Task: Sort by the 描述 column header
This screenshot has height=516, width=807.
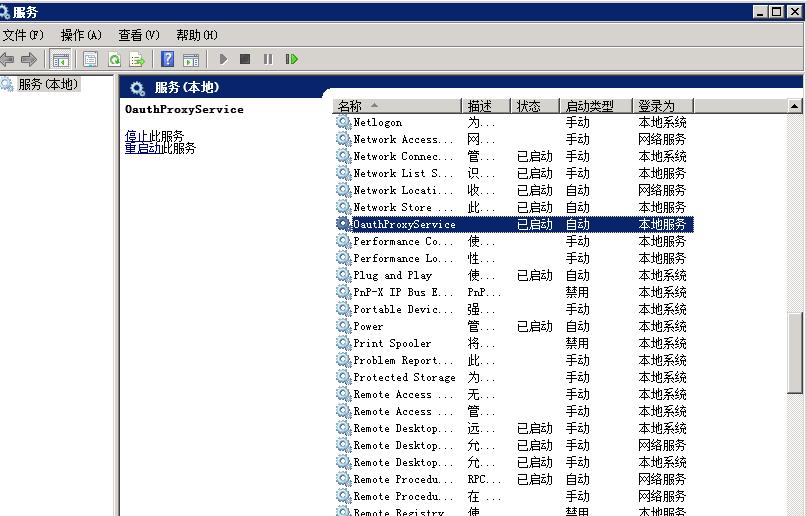Action: [x=486, y=106]
